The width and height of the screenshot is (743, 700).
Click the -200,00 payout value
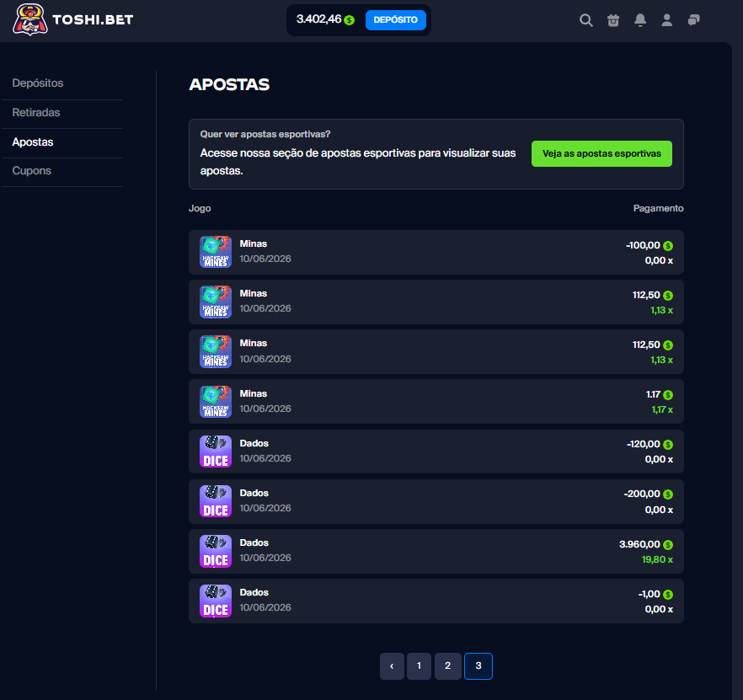click(x=642, y=494)
